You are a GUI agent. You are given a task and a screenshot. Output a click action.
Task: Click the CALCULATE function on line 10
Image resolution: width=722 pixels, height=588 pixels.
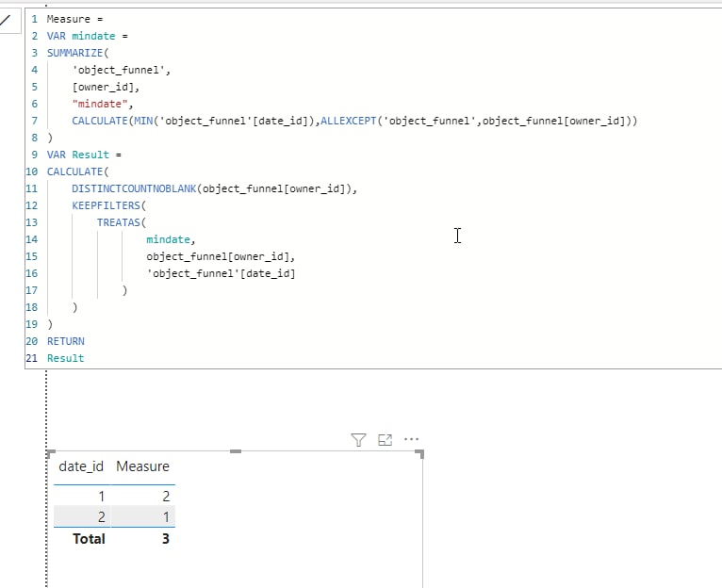[x=74, y=171]
